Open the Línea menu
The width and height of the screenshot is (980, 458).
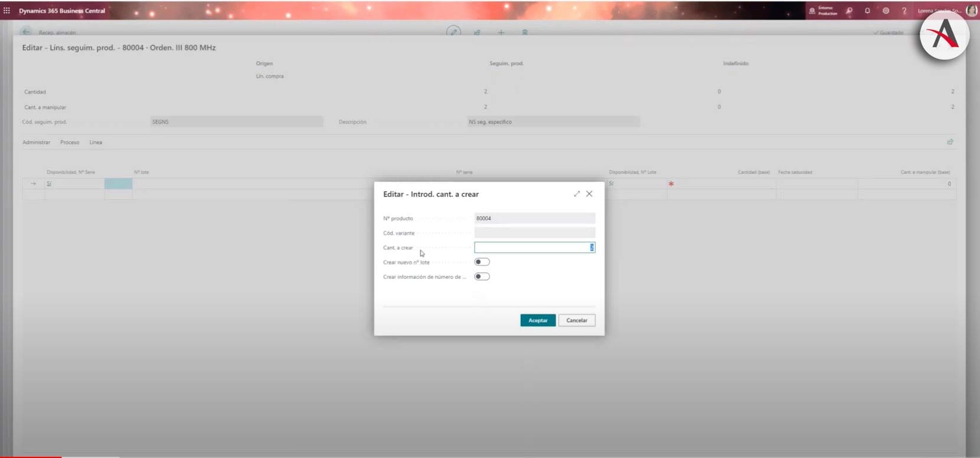pyautogui.click(x=96, y=142)
